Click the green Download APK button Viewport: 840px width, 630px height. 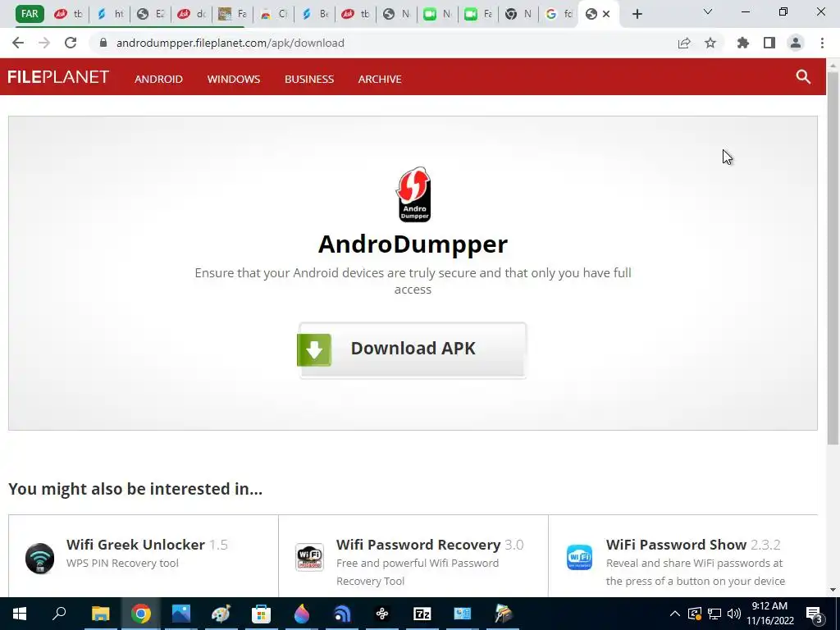pyautogui.click(x=412, y=349)
